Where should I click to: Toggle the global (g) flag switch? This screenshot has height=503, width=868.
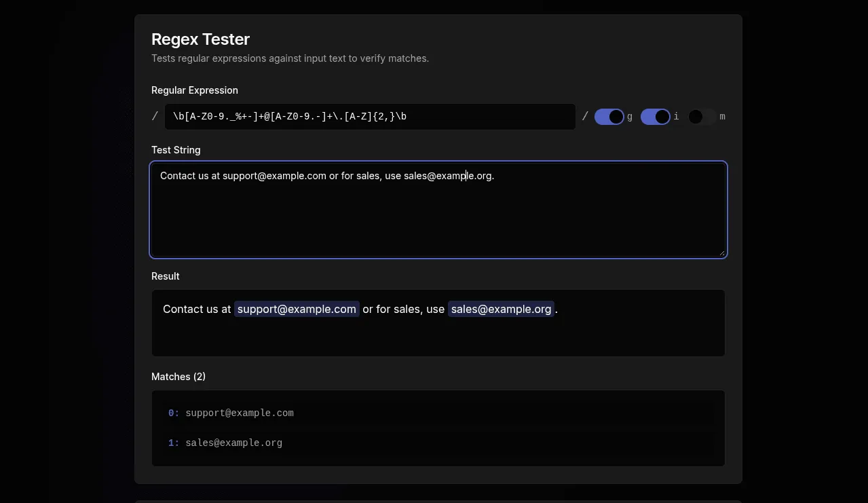click(609, 116)
